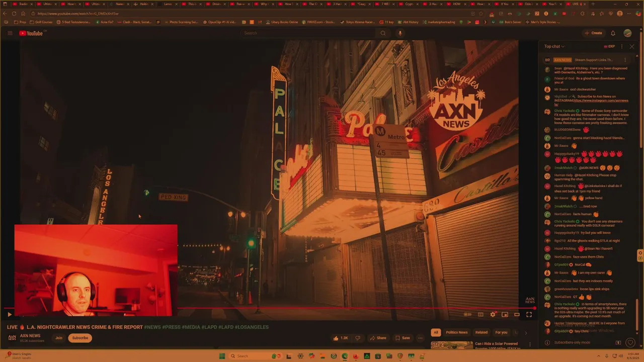
Task: Open the 0XP chat points badge
Action: tap(609, 46)
